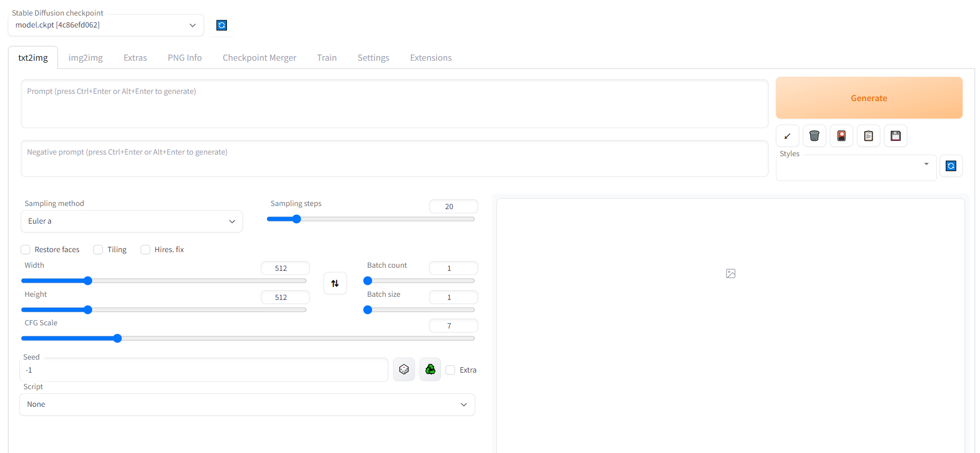
Task: Switch to the img2img tab
Action: point(86,58)
